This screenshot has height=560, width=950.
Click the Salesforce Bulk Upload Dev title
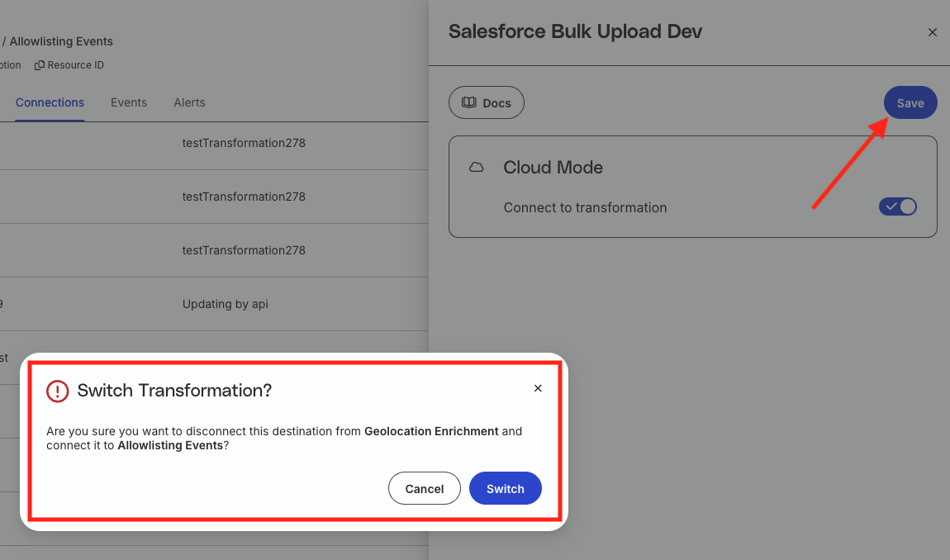click(x=575, y=31)
